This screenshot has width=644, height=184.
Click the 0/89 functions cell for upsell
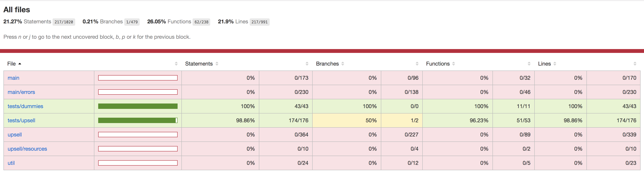tap(514, 135)
